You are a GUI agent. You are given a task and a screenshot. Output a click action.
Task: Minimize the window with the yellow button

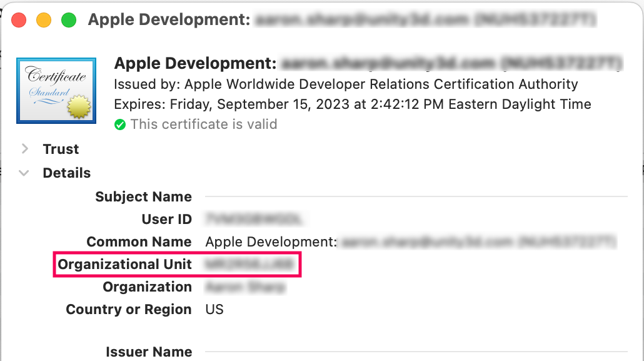[44, 20]
